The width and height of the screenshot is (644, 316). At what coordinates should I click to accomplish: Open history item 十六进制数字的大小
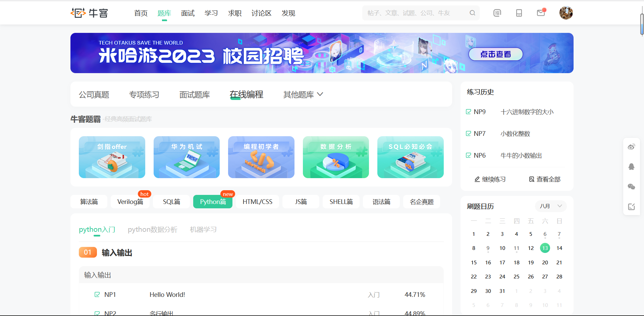point(527,112)
